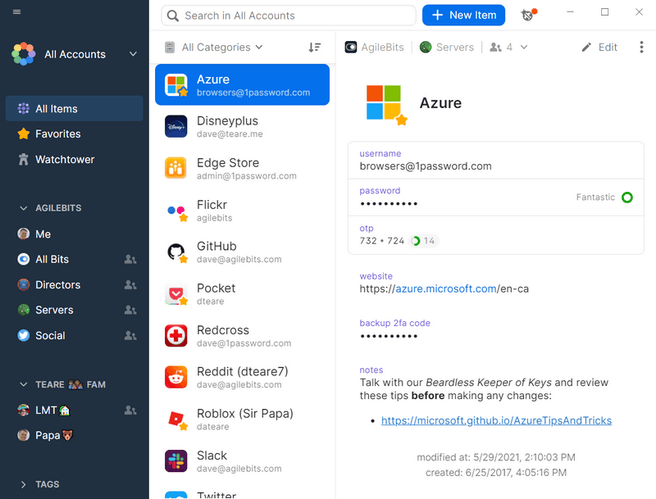
Task: Select the GitHub list item
Action: 242,252
